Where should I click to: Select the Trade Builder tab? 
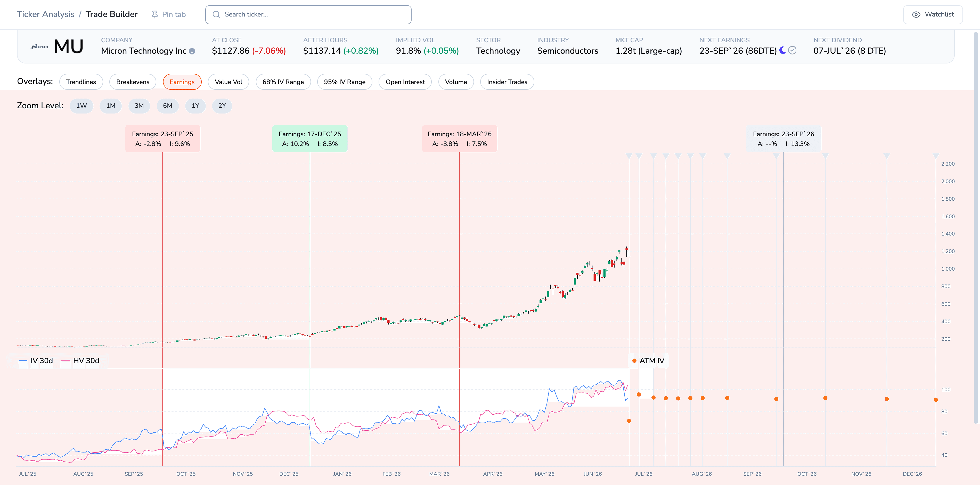pyautogui.click(x=111, y=14)
